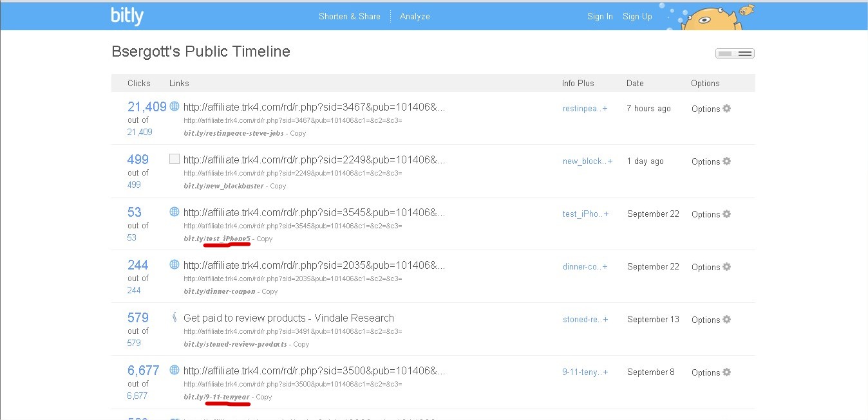The height and width of the screenshot is (420, 868).
Task: Copy bit.ly/stoned-review-products link
Action: (301, 344)
